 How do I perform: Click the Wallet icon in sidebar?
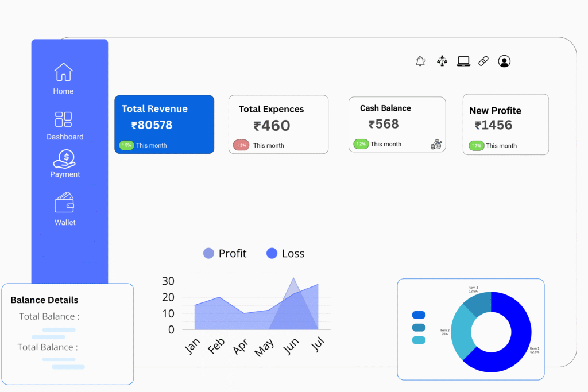coord(64,203)
